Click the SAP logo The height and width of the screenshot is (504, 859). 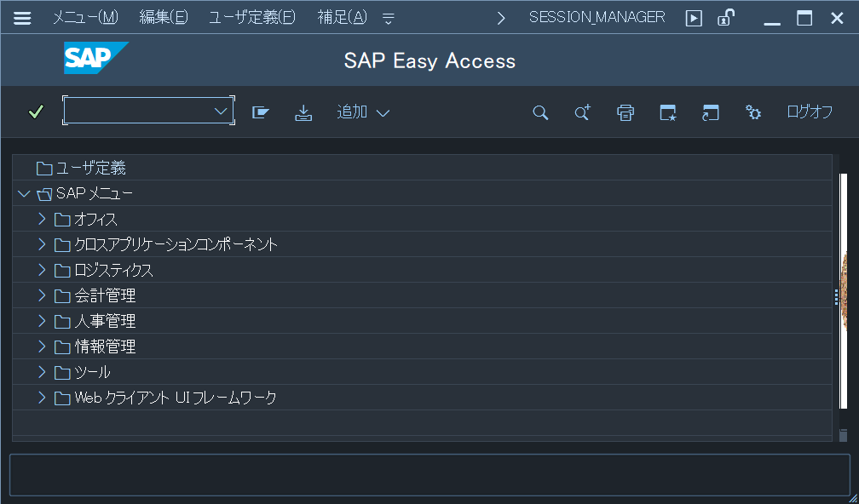[95, 60]
